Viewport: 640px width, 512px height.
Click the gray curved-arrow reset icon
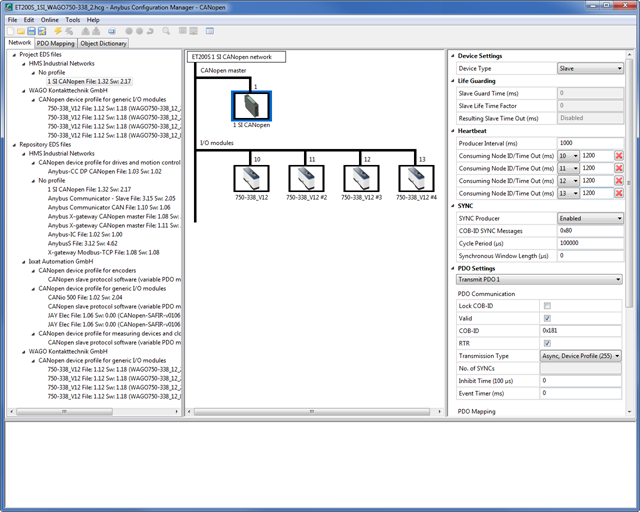tap(150, 31)
